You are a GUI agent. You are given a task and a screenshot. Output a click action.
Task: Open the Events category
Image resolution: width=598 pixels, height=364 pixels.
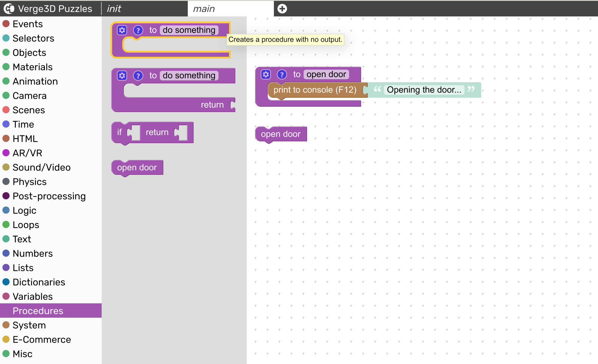28,24
